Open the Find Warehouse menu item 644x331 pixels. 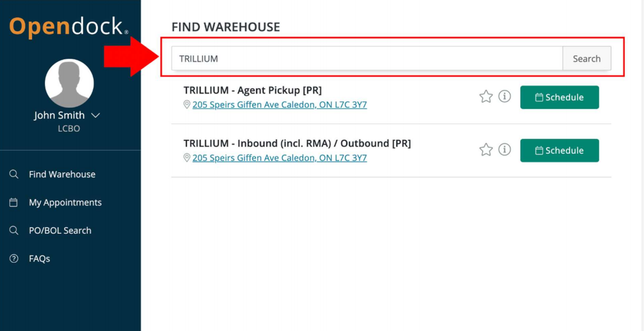(x=62, y=175)
